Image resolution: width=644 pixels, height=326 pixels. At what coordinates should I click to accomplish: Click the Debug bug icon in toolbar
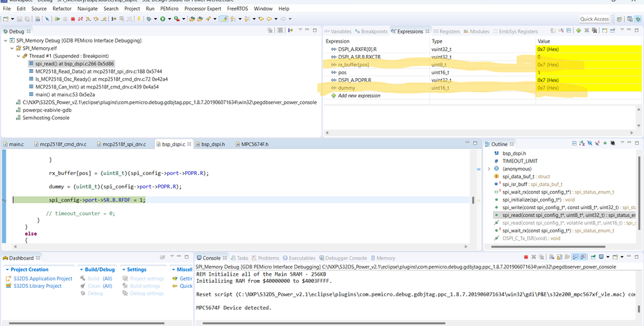pos(148,19)
